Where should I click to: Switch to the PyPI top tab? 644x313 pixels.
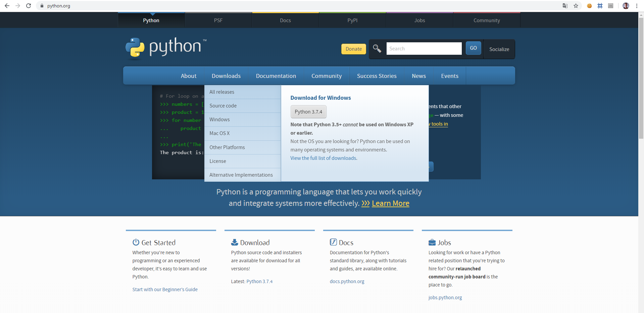click(352, 20)
